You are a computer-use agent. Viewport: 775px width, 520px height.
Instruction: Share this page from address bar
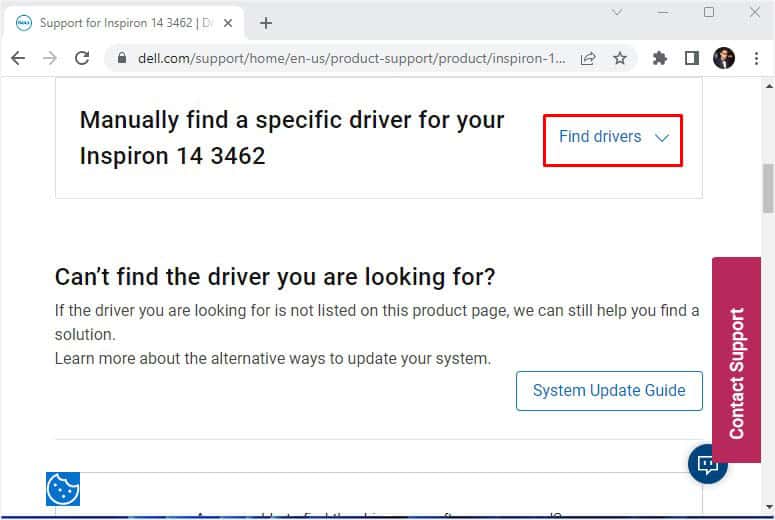588,59
